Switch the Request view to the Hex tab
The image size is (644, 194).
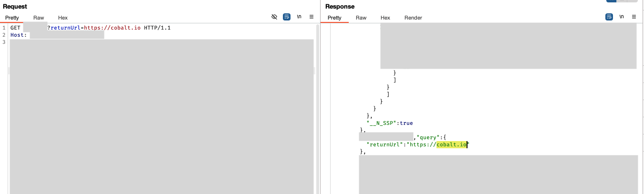(x=63, y=18)
